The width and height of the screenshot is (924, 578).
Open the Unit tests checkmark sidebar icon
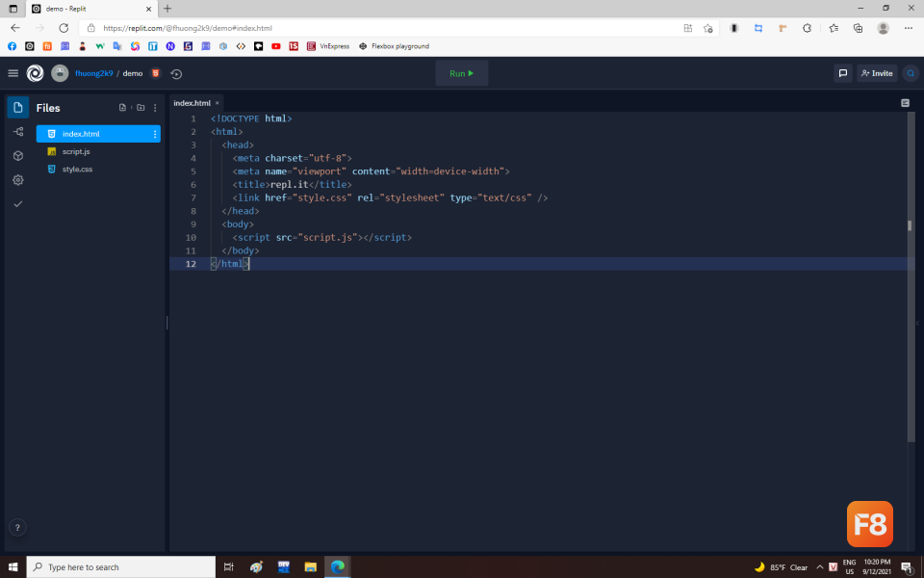18,204
